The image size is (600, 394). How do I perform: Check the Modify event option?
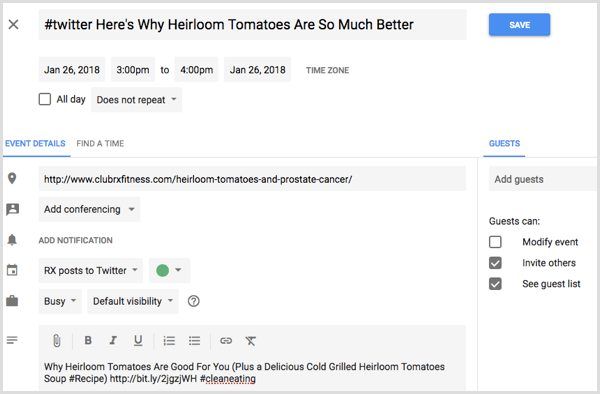click(x=495, y=242)
